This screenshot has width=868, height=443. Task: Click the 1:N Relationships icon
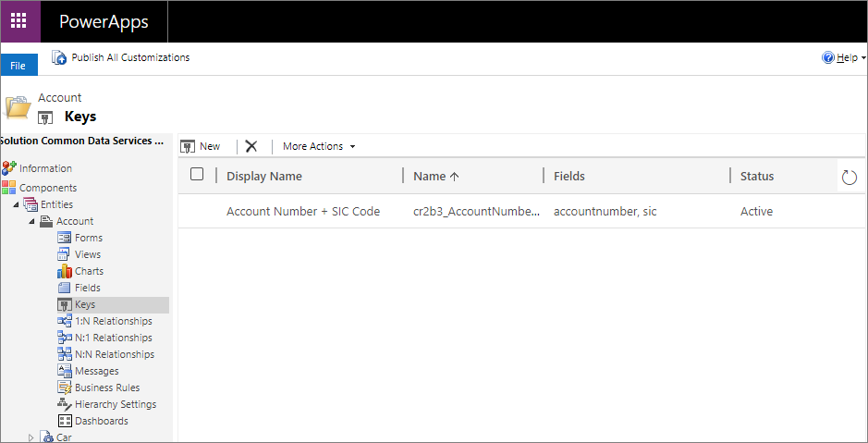(65, 321)
